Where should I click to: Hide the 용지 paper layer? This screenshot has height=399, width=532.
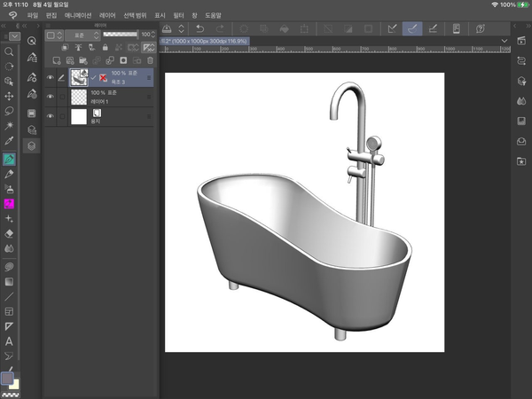[x=50, y=116]
